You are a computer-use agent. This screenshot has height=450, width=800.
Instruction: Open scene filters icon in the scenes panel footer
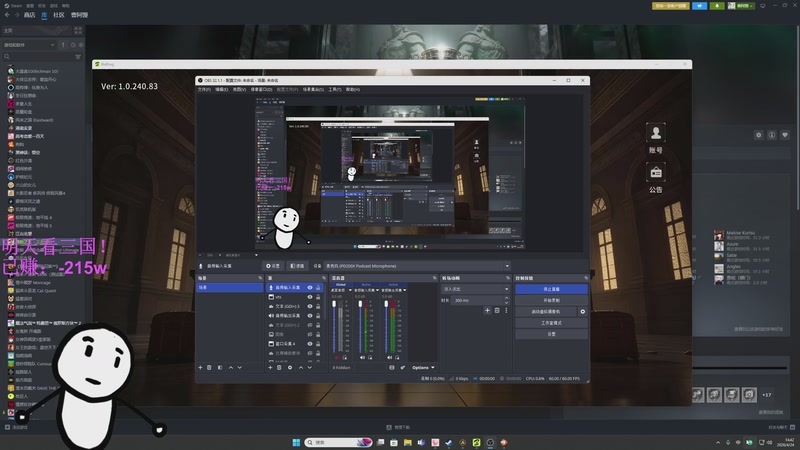tap(220, 367)
